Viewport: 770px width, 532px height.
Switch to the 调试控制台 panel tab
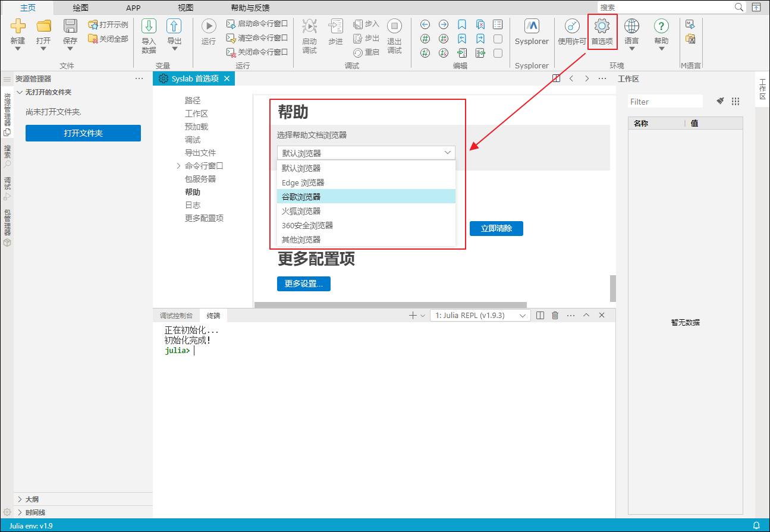click(176, 316)
